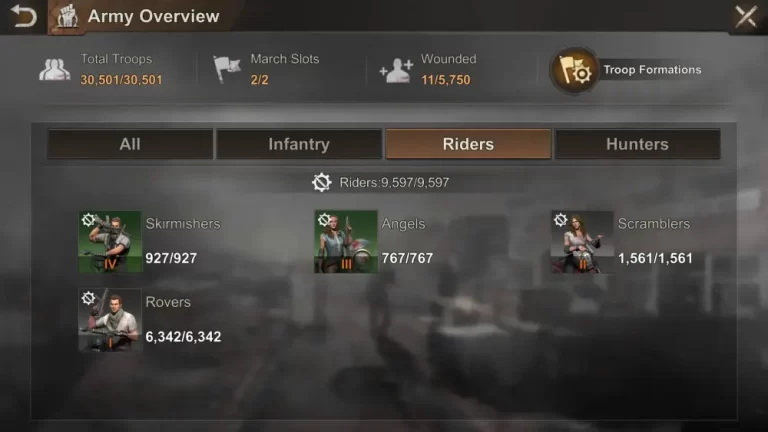Viewport: 768px width, 432px height.
Task: Tap the Scramblers rider portrait
Action: (582, 241)
